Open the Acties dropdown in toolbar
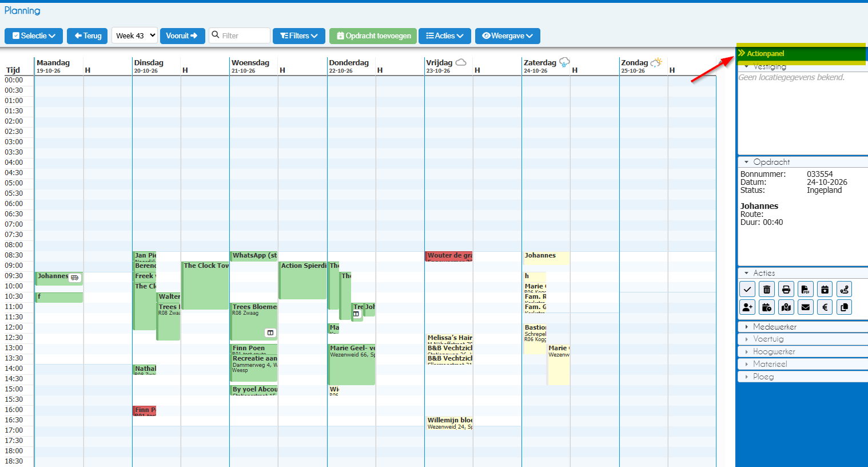The image size is (868, 467). 445,35
